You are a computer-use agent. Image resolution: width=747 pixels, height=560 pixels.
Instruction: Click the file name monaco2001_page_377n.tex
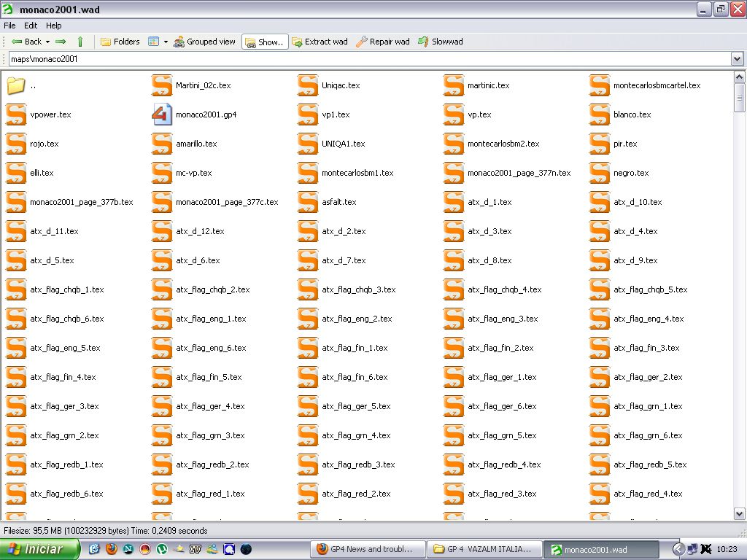(x=519, y=173)
